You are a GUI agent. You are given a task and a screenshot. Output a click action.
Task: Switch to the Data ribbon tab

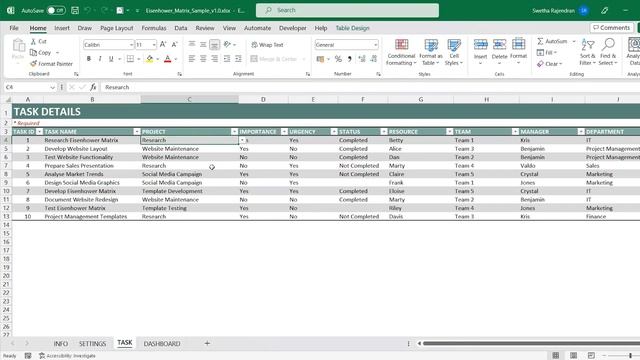coord(181,28)
